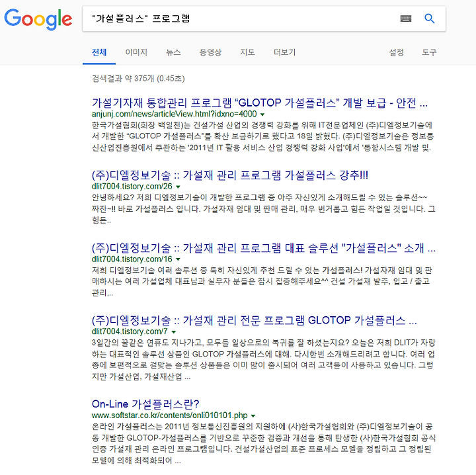Open the result "On-Line 가설플러스란?"
The height and width of the screenshot is (475, 476).
click(x=145, y=404)
